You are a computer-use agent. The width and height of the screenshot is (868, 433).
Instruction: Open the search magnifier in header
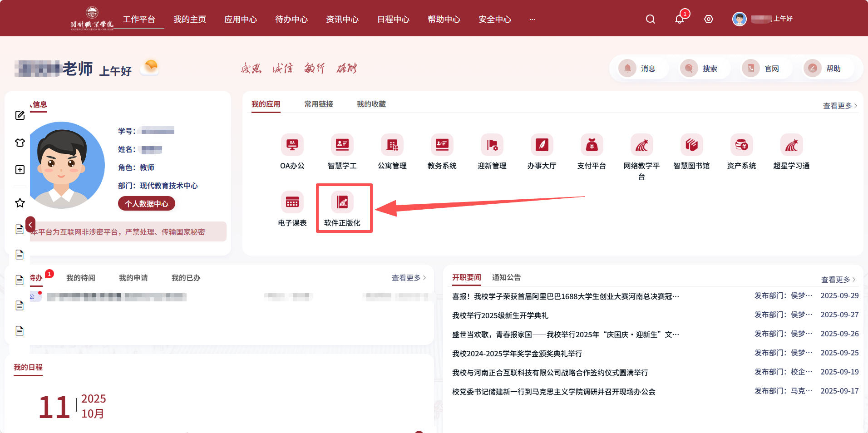(x=650, y=19)
